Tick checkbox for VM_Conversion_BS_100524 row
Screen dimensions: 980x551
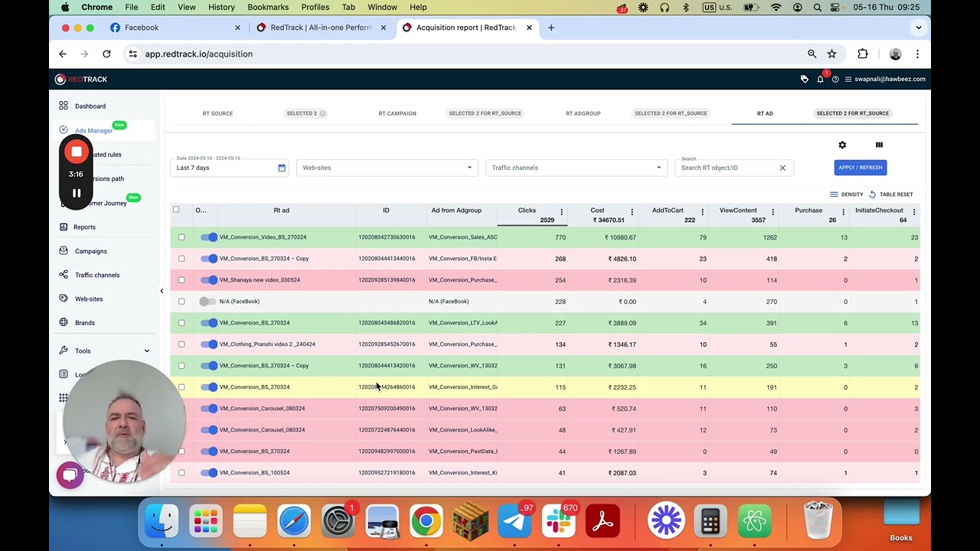[181, 473]
